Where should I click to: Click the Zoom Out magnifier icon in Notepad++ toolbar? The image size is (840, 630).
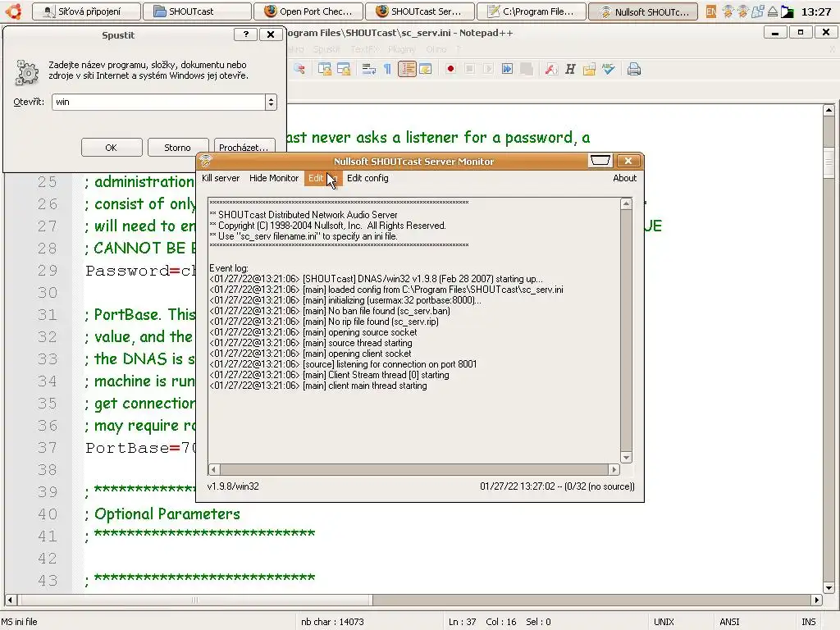tap(299, 69)
